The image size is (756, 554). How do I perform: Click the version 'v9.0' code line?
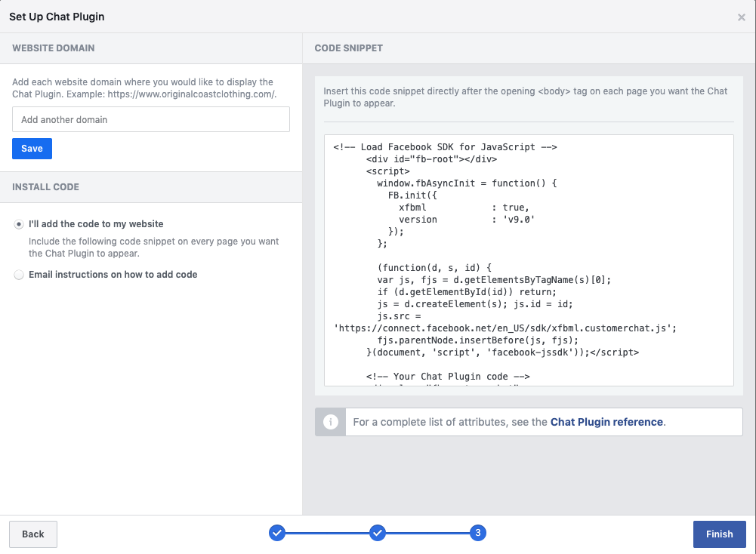tap(466, 220)
